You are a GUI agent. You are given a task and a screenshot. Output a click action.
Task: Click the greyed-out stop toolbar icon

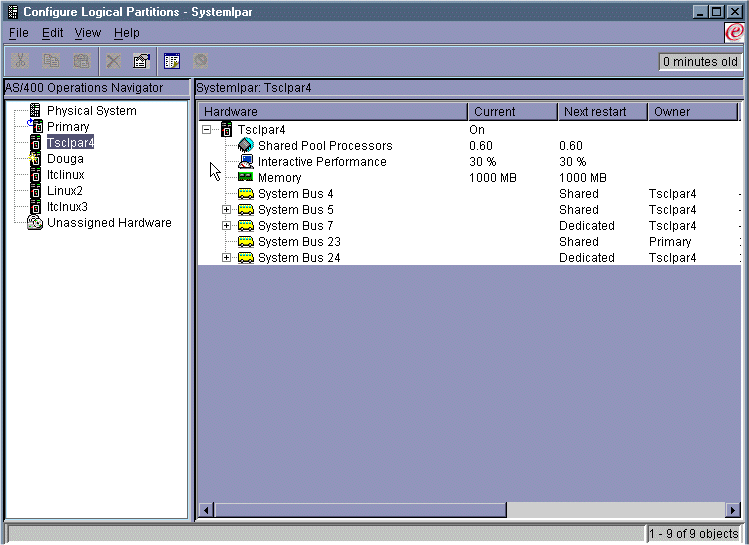coord(201,61)
